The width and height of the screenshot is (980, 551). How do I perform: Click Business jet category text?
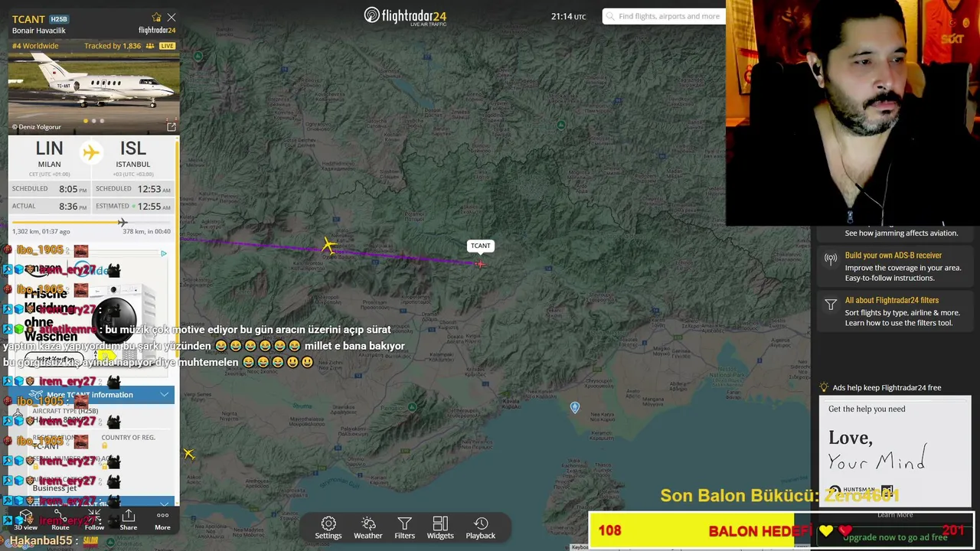pyautogui.click(x=54, y=488)
